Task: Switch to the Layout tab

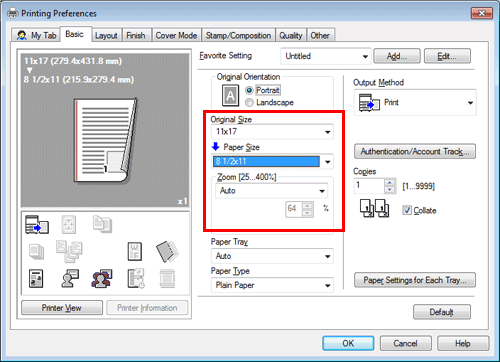Action: [106, 35]
